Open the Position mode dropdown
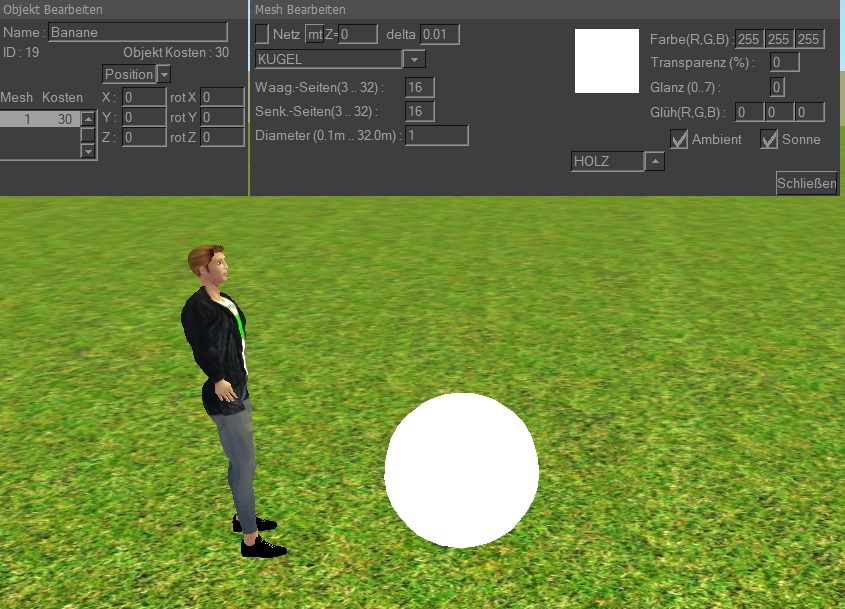 click(x=164, y=74)
